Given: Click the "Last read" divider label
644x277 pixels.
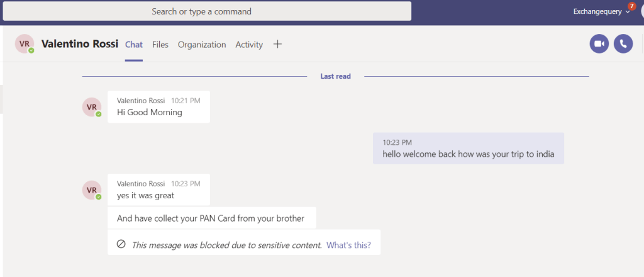Looking at the screenshot, I should pos(335,76).
